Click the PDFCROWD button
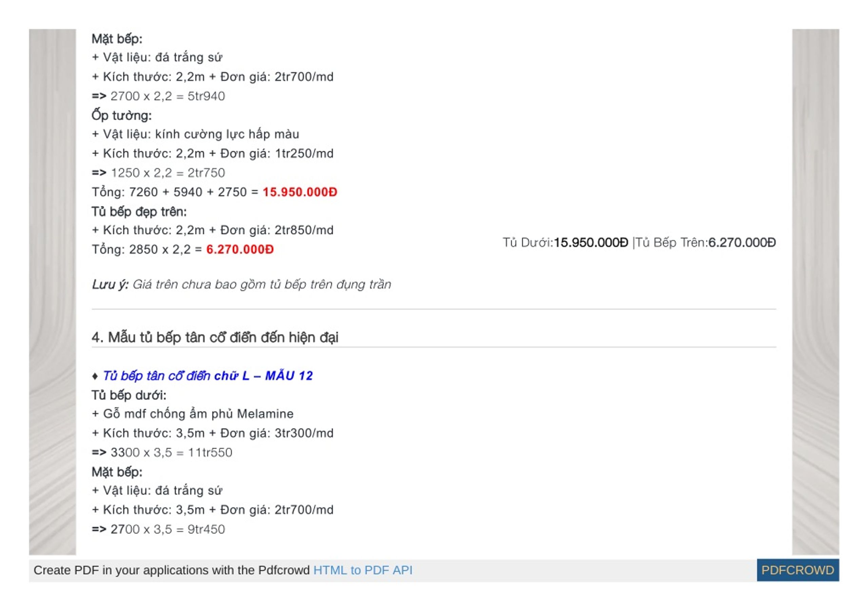The height and width of the screenshot is (614, 868). tap(798, 570)
